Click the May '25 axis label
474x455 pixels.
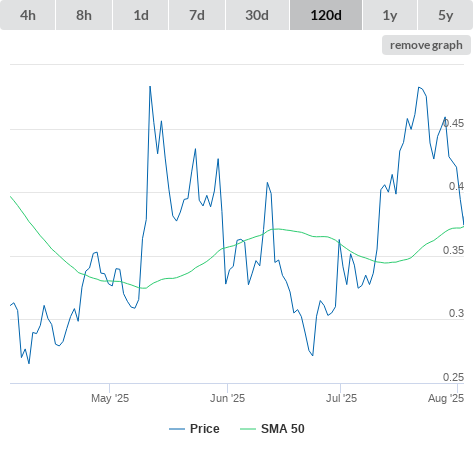coord(110,398)
